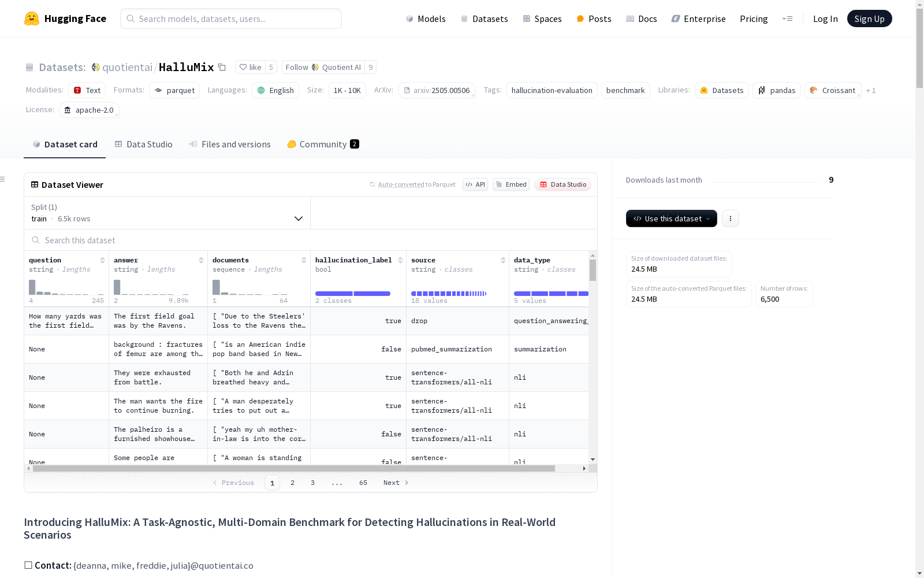This screenshot has height=578, width=924.
Task: Open the Croissant library tag
Action: [833, 90]
